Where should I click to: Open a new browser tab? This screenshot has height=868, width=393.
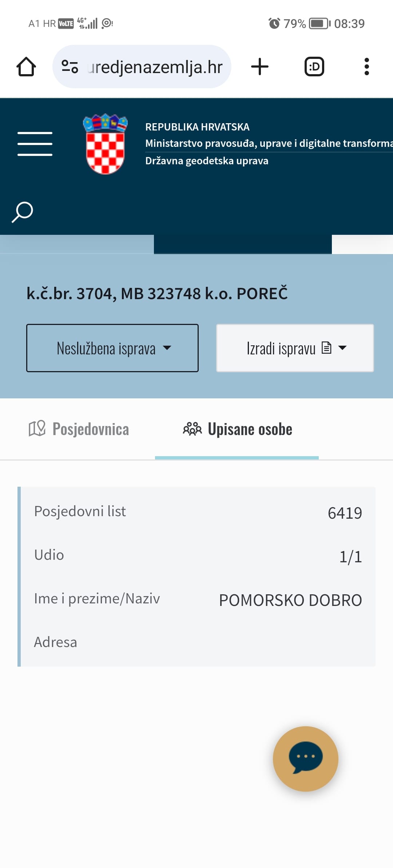260,67
